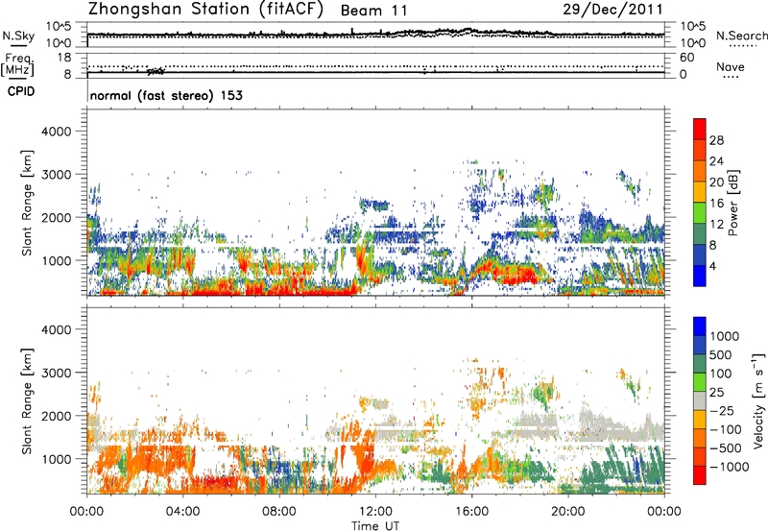
Task: Select the '-1000' velocity colorbar label
Action: tap(729, 467)
